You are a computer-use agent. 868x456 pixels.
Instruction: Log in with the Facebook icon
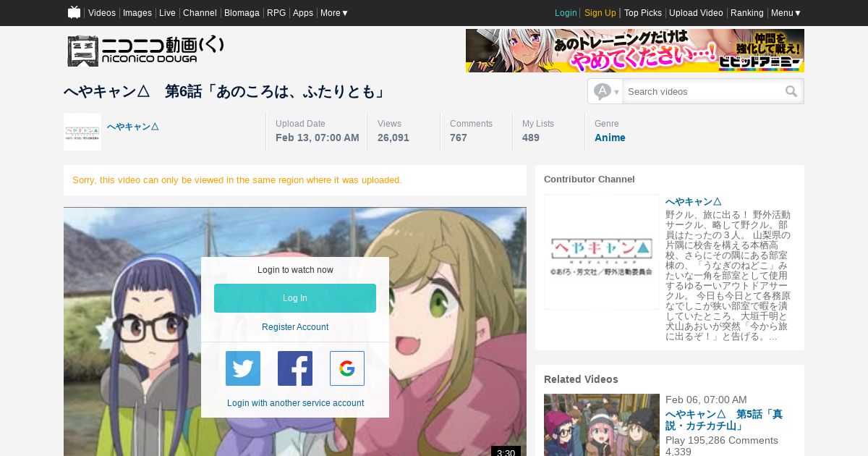(x=295, y=368)
